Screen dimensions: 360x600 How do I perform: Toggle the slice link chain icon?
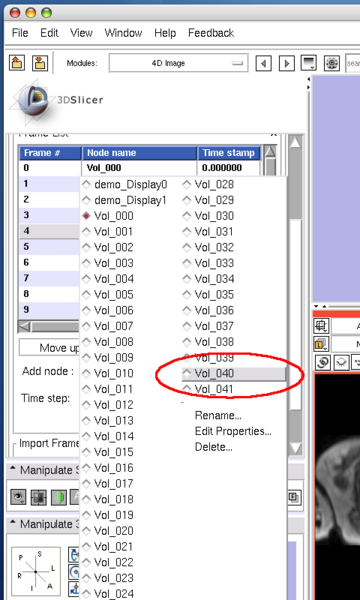(x=323, y=362)
